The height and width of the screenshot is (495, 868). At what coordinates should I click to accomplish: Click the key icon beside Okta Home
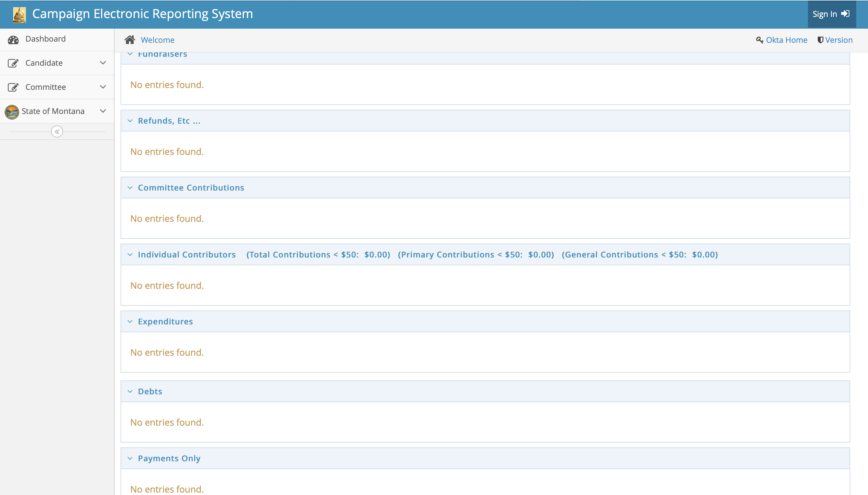tap(759, 40)
